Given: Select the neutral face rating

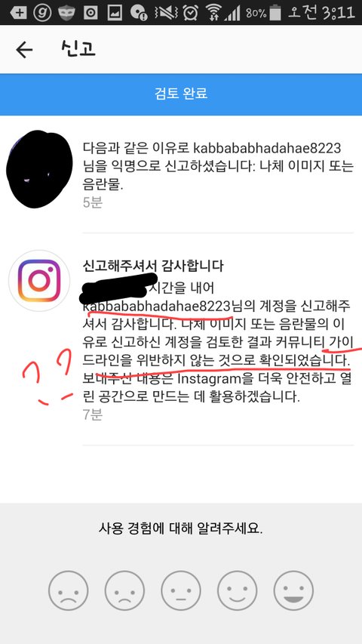Looking at the screenshot, I should tap(180, 590).
